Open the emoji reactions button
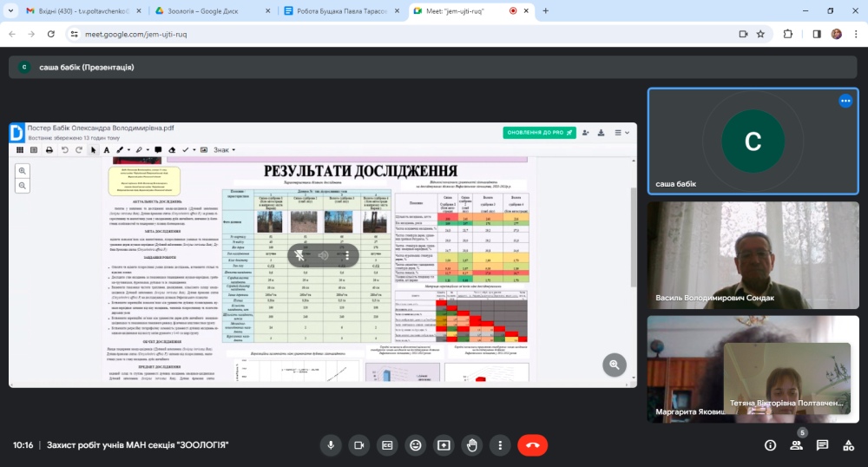This screenshot has height=467, width=868. pos(416,445)
